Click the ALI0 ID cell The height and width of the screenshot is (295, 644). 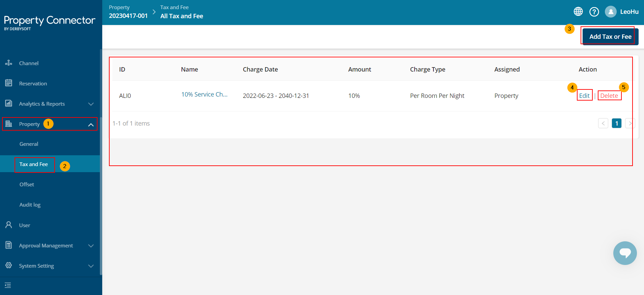(125, 96)
